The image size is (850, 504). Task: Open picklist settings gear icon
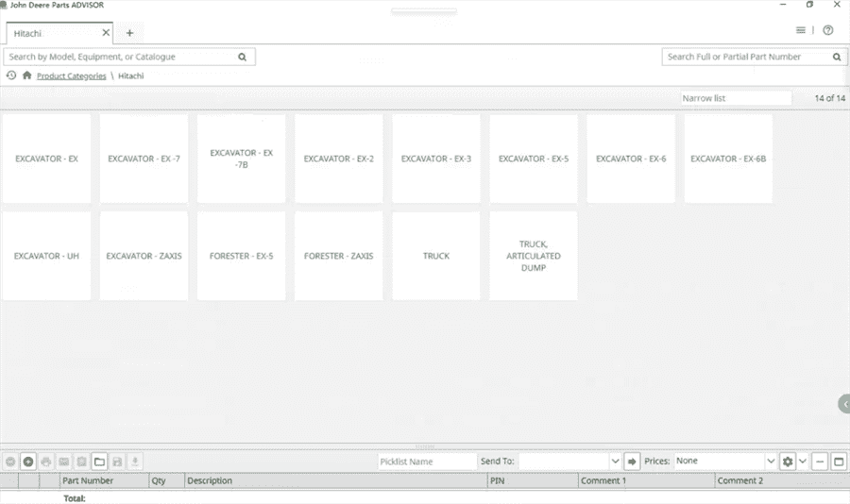point(788,462)
